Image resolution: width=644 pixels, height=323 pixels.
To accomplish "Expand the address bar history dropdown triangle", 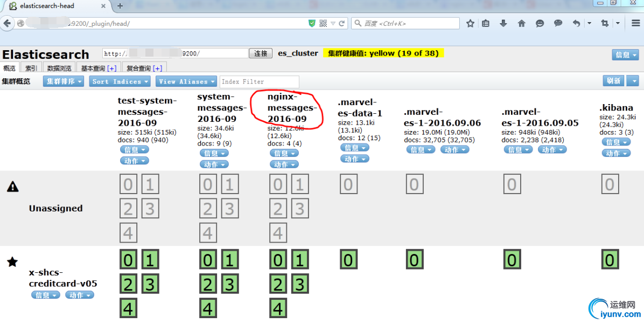I will pos(333,23).
